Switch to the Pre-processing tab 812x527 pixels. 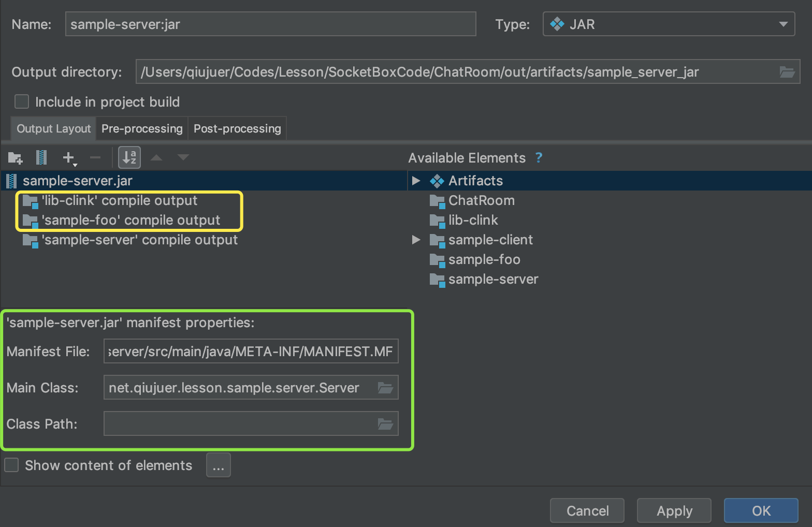pos(142,129)
